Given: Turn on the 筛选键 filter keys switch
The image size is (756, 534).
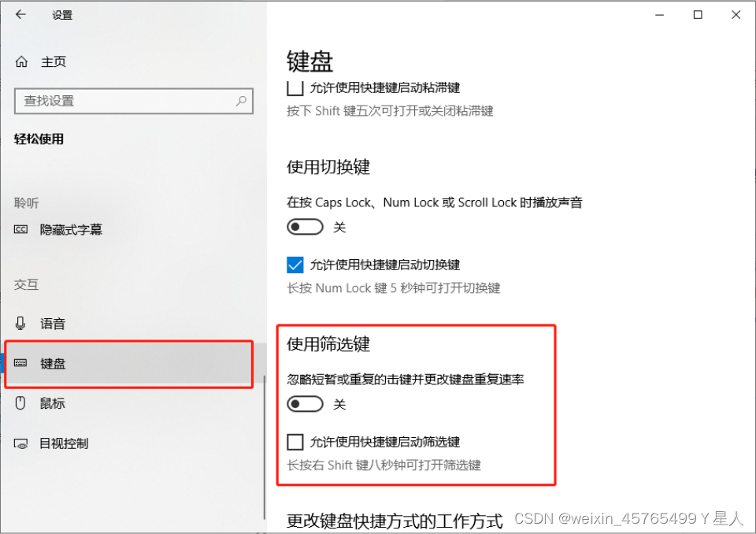Looking at the screenshot, I should [305, 404].
